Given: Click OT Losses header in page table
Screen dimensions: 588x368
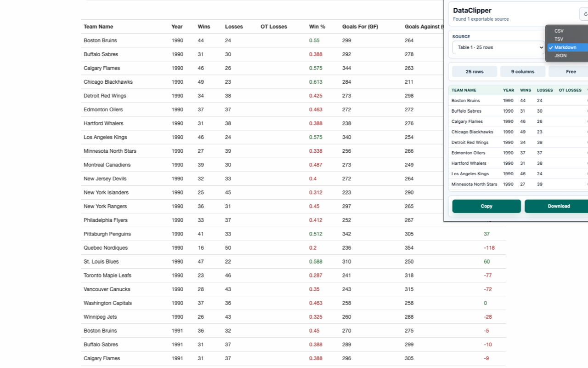Looking at the screenshot, I should (274, 27).
